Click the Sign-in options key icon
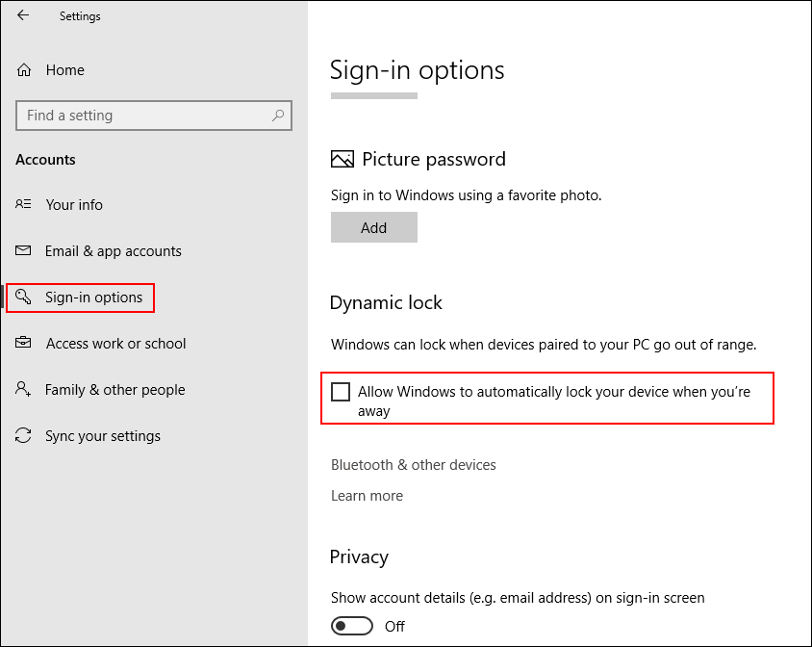812x647 pixels. tap(23, 298)
